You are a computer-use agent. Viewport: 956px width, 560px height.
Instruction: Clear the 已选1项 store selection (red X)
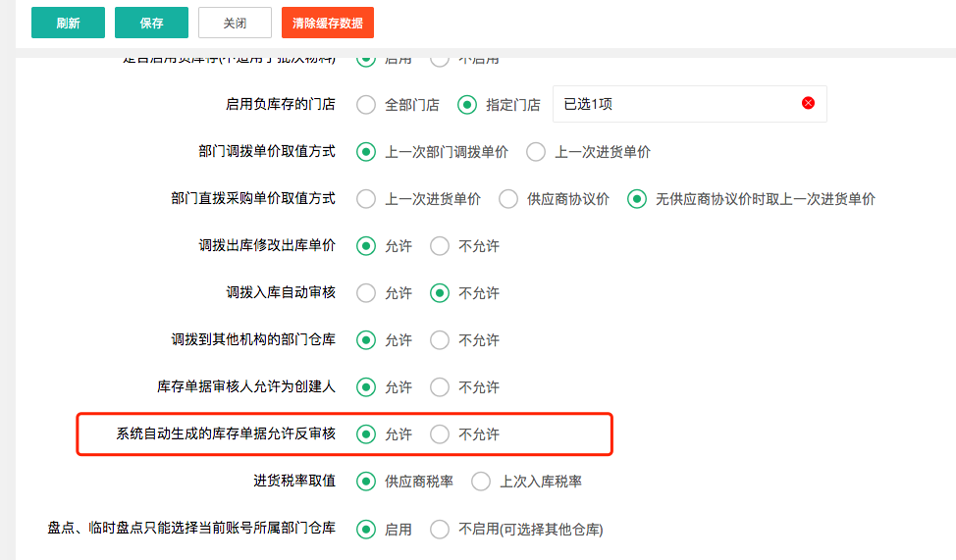tap(809, 103)
